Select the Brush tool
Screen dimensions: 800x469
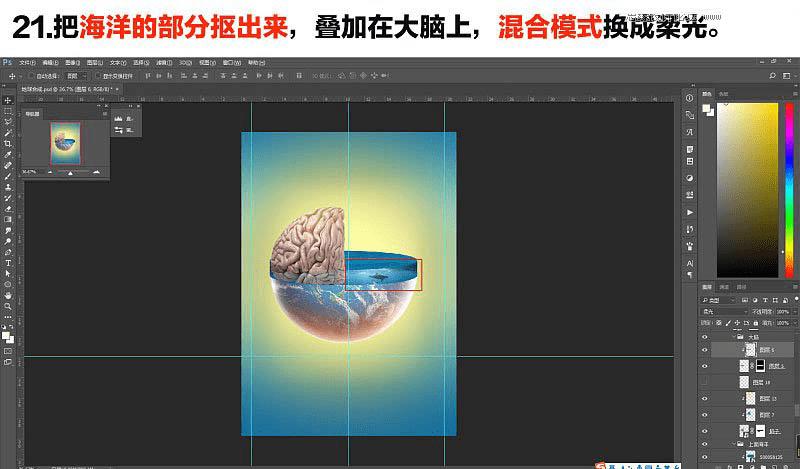point(8,176)
